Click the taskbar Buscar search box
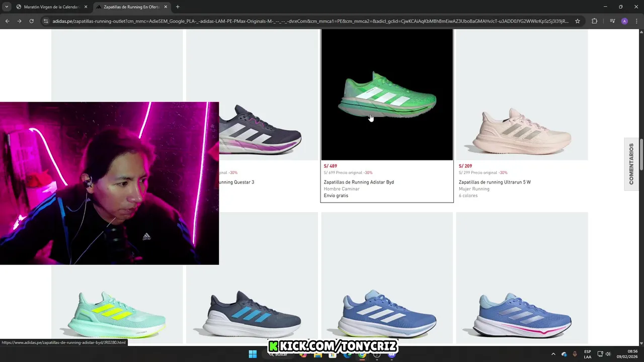This screenshot has height=362, width=644. pyautogui.click(x=278, y=354)
